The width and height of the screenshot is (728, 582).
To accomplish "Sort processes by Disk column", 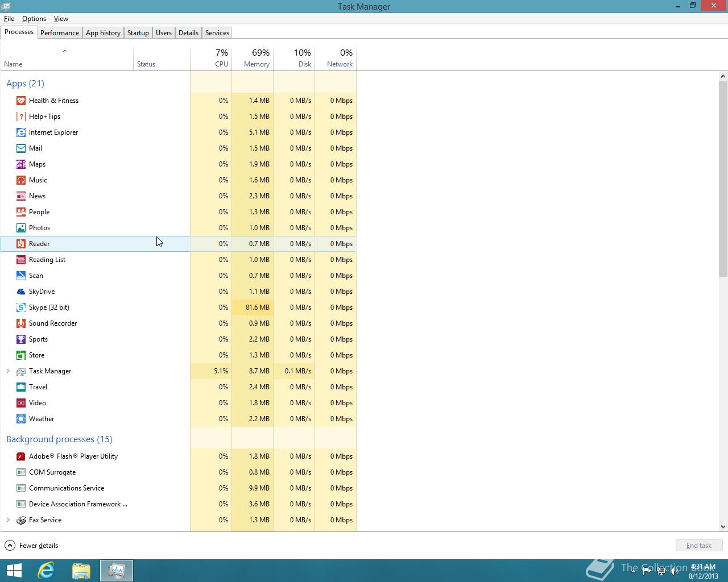I will [x=294, y=59].
